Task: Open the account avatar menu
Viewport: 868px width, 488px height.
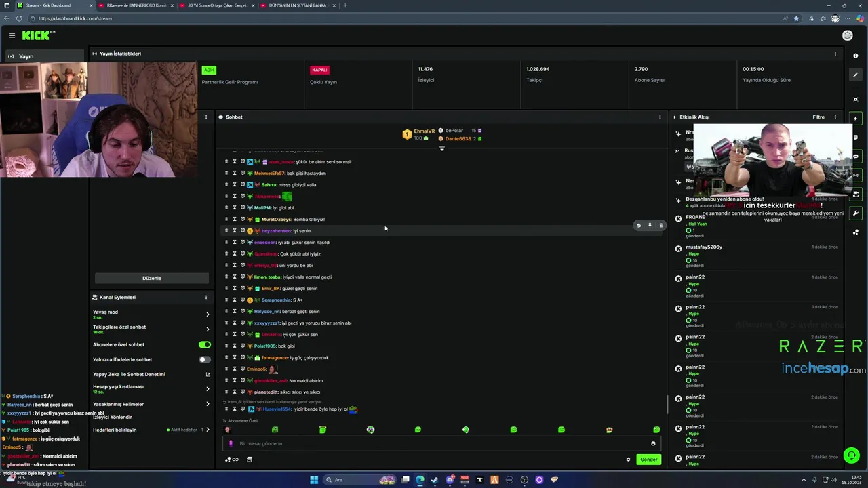Action: 847,35
